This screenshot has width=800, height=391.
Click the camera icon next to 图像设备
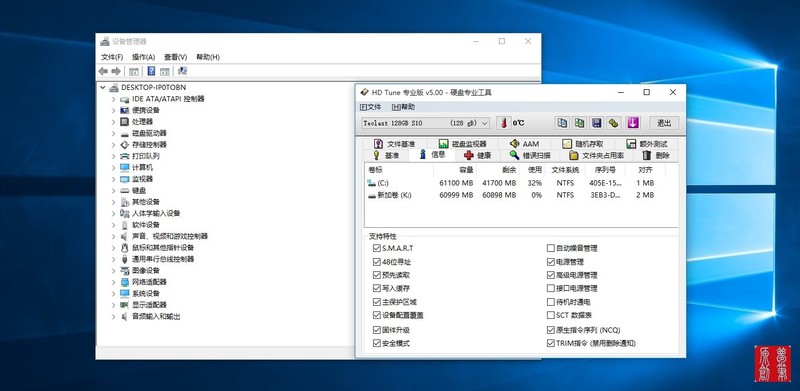[x=124, y=271]
